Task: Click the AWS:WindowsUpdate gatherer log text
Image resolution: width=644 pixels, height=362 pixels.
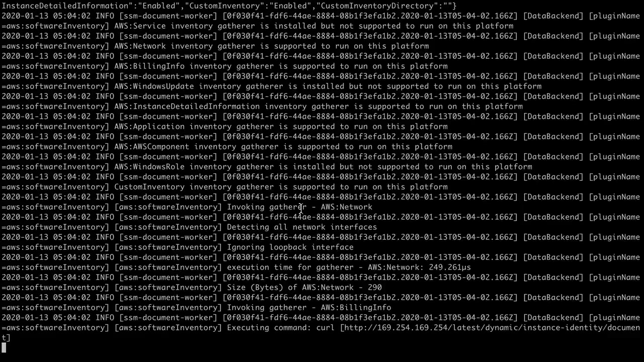Action: coord(328,86)
